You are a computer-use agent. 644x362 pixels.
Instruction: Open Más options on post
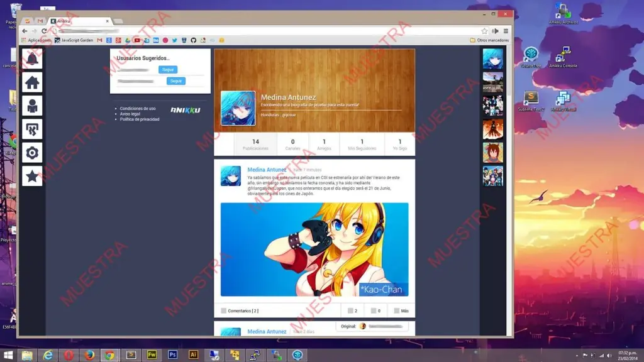tap(401, 310)
